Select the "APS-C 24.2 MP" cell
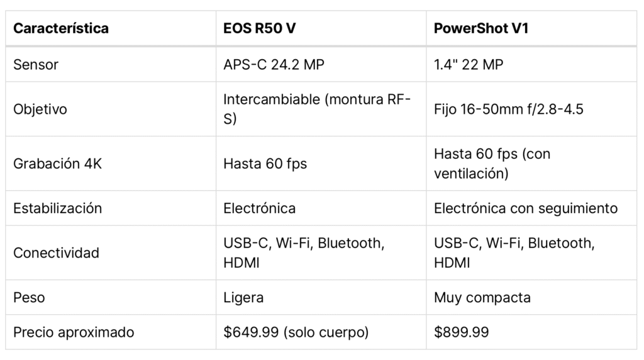The width and height of the screenshot is (644, 360). (x=274, y=64)
